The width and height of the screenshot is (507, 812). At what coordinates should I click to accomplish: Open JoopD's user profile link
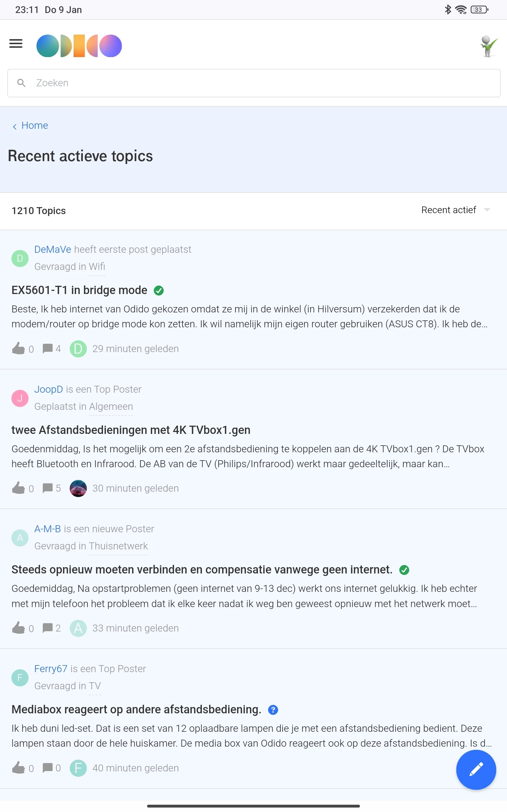[48, 389]
